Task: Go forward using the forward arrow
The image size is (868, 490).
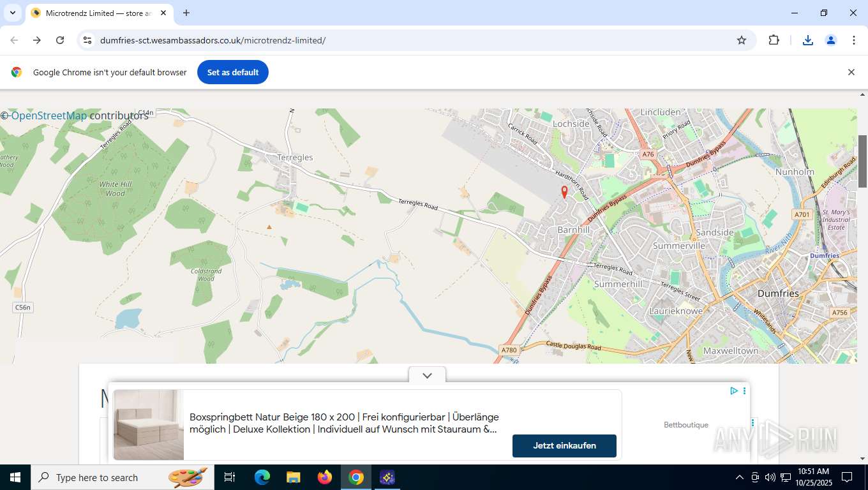Action: point(37,40)
